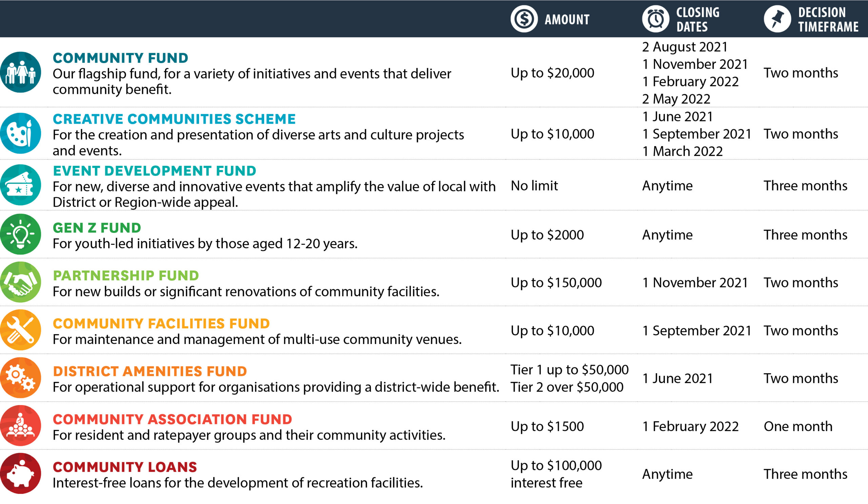The width and height of the screenshot is (868, 504).
Task: Open the Community Fund heading
Action: point(120,58)
